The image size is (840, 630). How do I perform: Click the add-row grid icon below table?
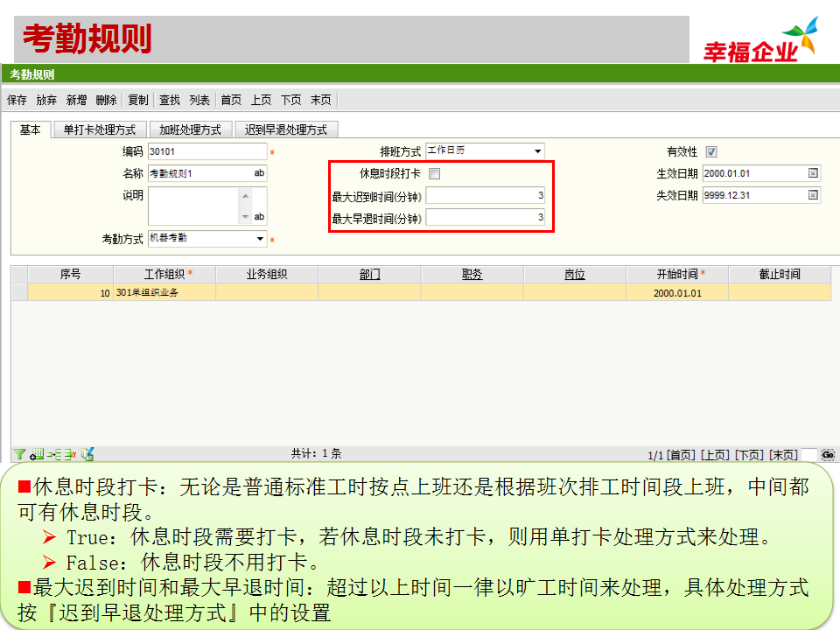tap(36, 454)
